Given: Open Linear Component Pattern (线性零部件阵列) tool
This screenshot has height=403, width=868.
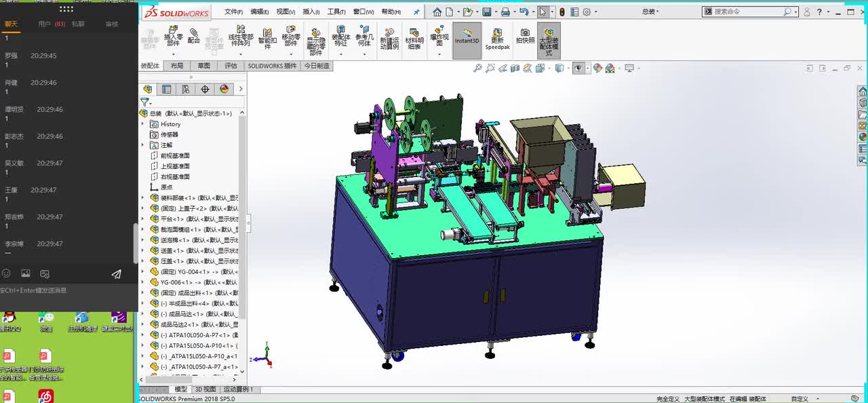Looking at the screenshot, I should pyautogui.click(x=241, y=36).
